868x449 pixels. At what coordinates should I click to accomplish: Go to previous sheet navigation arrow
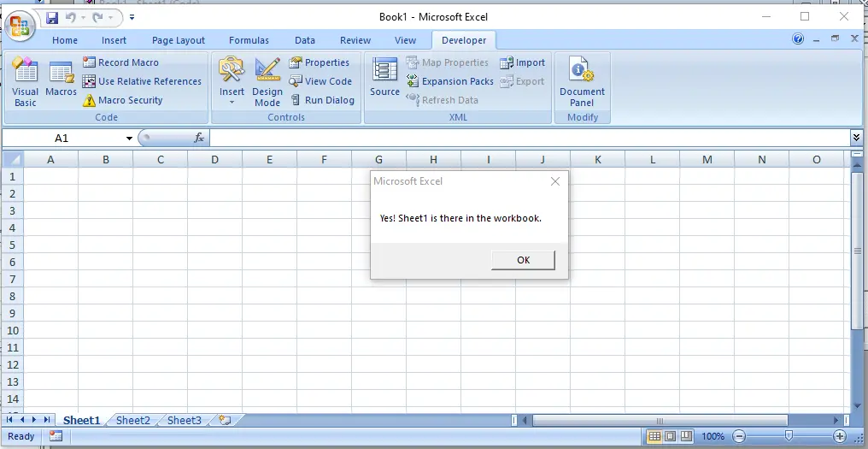(22, 420)
